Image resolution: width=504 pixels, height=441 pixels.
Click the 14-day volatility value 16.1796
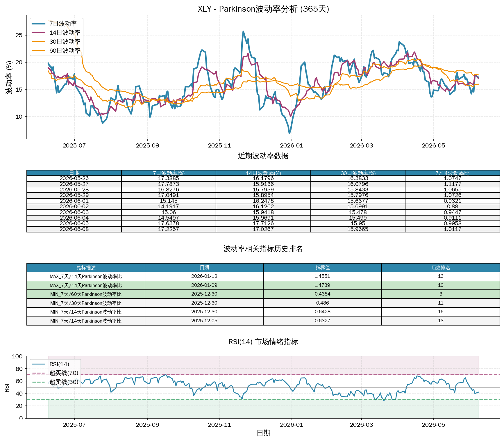pyautogui.click(x=263, y=178)
